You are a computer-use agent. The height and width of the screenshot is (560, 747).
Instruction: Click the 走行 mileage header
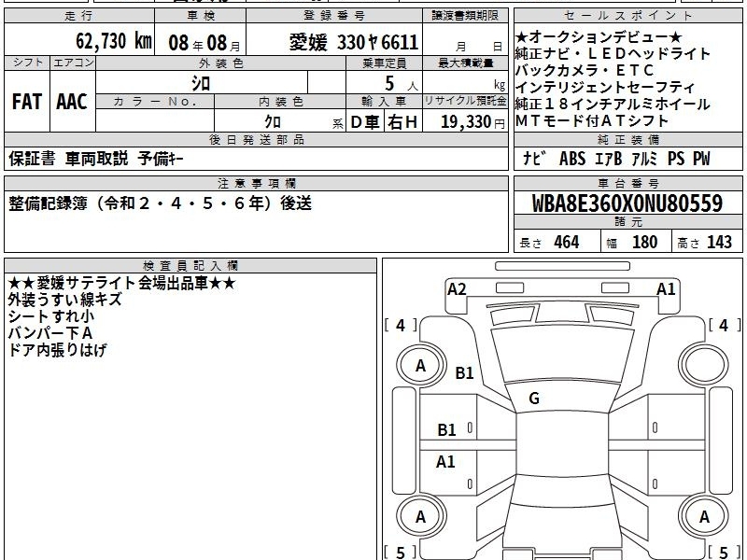(79, 16)
